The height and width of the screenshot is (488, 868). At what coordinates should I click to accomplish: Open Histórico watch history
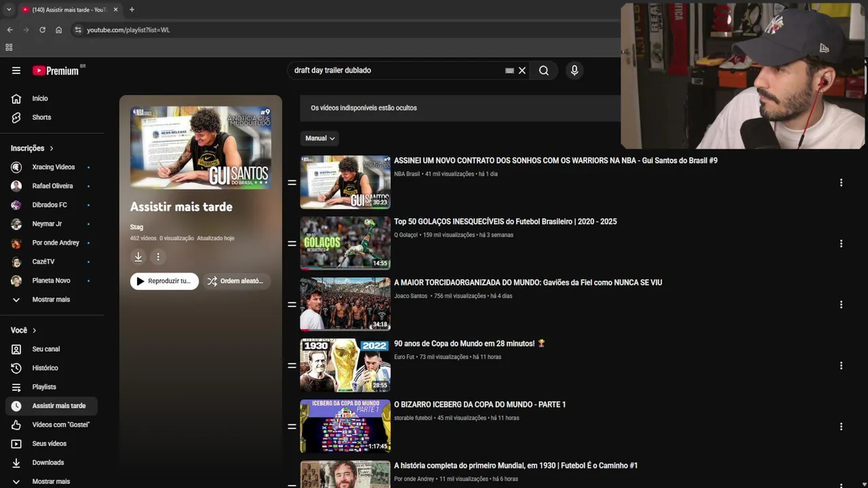[52, 368]
